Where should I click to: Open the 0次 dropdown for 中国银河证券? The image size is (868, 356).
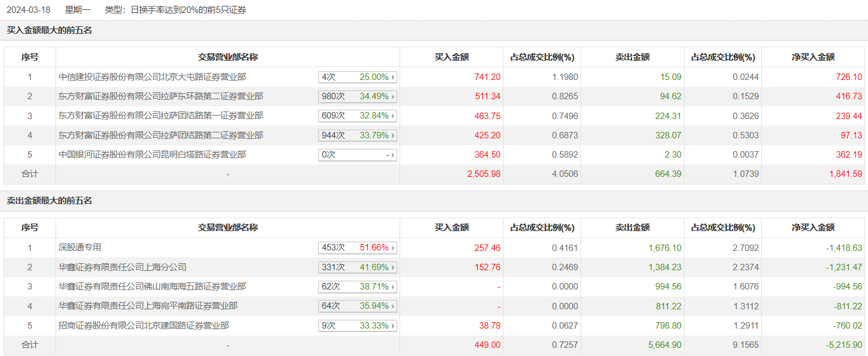tap(357, 155)
